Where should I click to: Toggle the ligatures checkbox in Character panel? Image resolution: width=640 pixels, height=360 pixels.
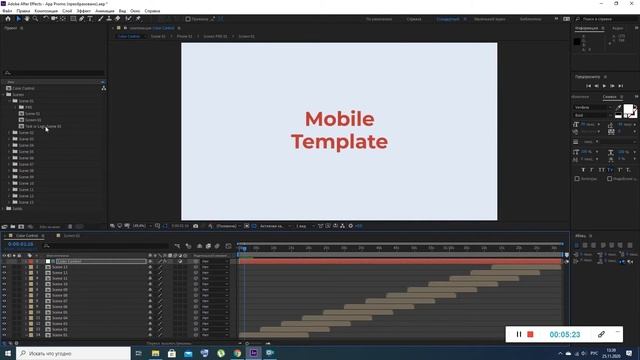pyautogui.click(x=577, y=178)
